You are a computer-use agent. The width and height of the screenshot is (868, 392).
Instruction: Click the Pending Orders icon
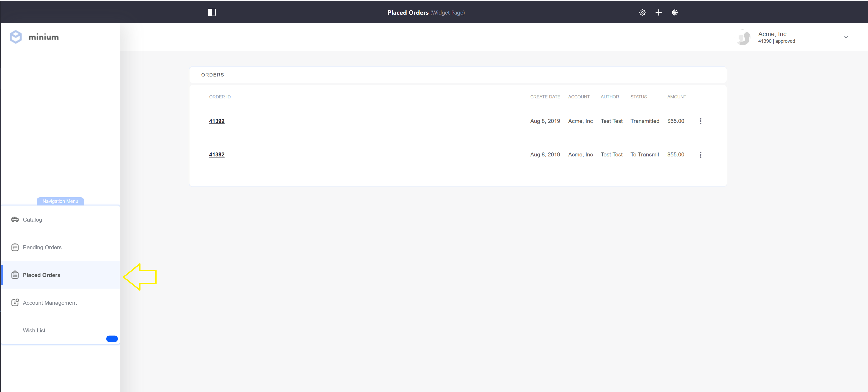[x=15, y=247]
